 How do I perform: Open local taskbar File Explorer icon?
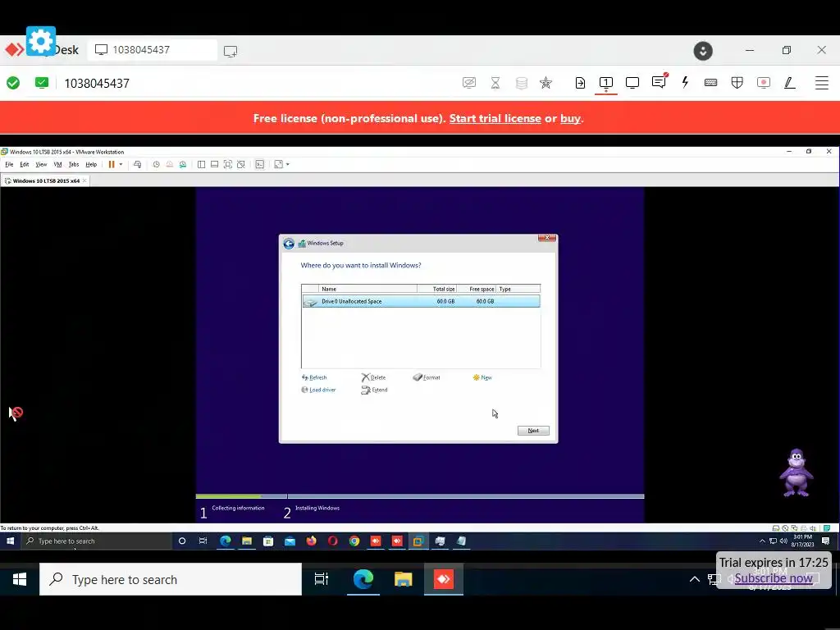pyautogui.click(x=404, y=579)
